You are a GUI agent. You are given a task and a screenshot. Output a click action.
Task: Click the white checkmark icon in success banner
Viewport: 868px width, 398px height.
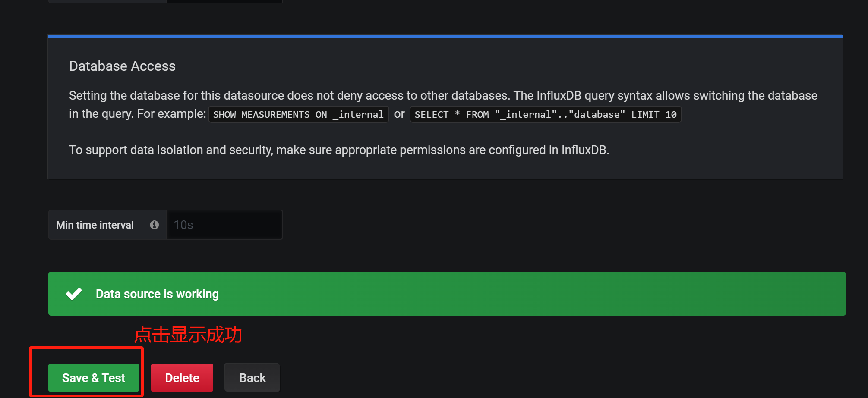click(x=74, y=294)
